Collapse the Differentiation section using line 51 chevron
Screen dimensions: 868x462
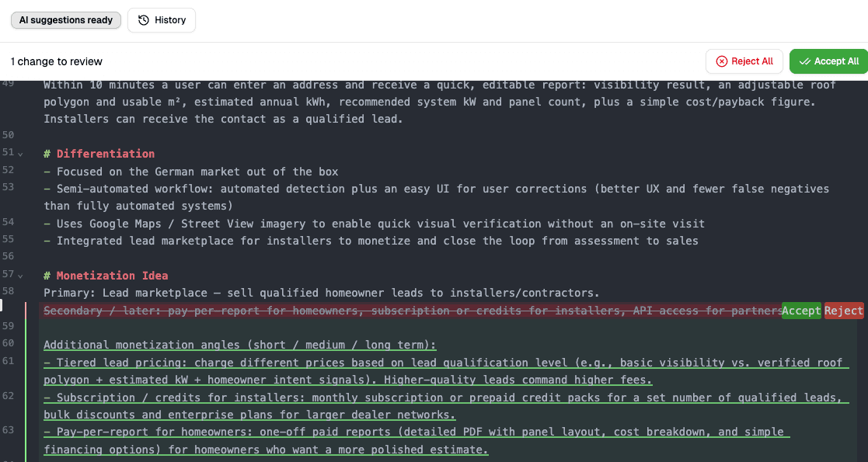pyautogui.click(x=19, y=153)
